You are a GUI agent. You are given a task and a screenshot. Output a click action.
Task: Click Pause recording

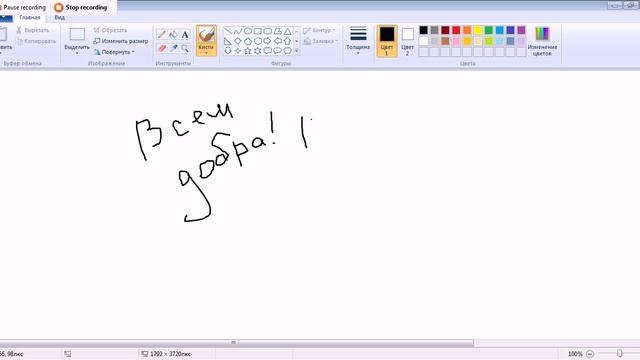pyautogui.click(x=24, y=7)
